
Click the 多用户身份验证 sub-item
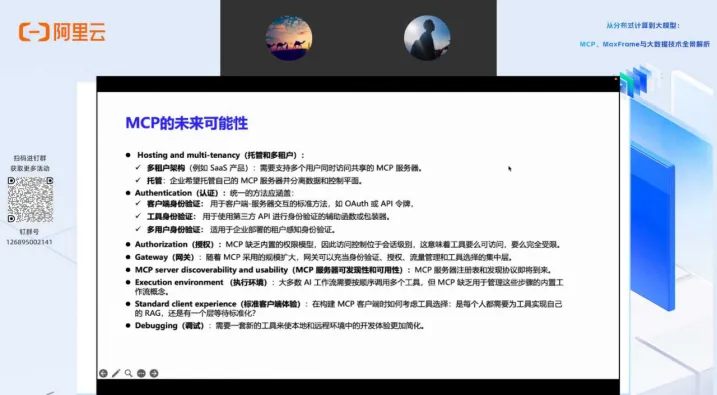[x=236, y=229]
